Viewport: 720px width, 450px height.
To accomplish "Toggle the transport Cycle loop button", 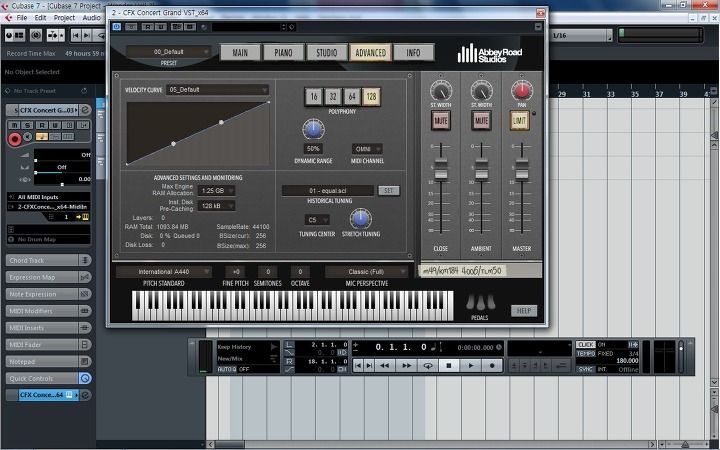I will coord(428,366).
